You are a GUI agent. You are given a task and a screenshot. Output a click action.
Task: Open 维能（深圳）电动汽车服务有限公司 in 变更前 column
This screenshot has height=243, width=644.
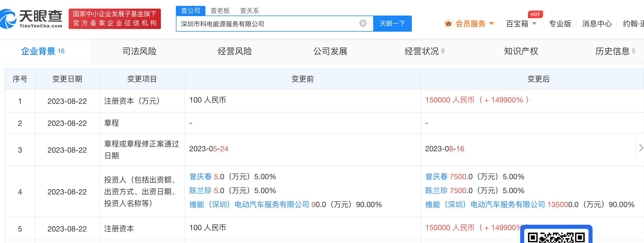click(249, 205)
